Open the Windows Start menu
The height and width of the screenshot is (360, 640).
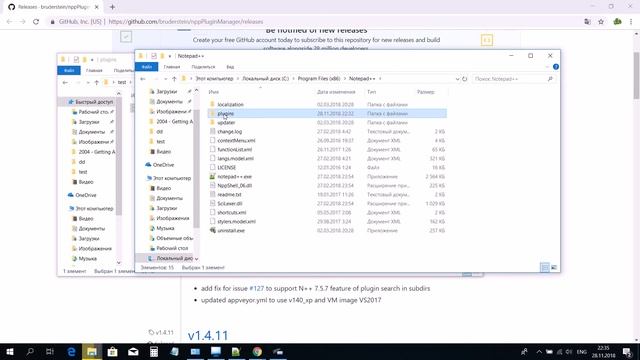(x=10, y=351)
